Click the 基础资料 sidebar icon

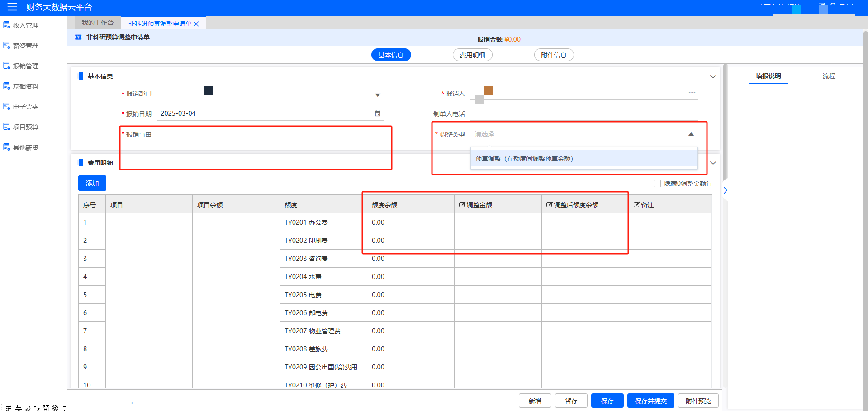pyautogui.click(x=7, y=86)
